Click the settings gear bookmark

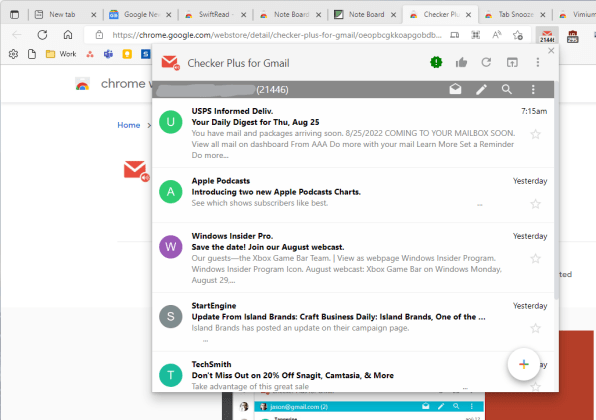(x=13, y=54)
